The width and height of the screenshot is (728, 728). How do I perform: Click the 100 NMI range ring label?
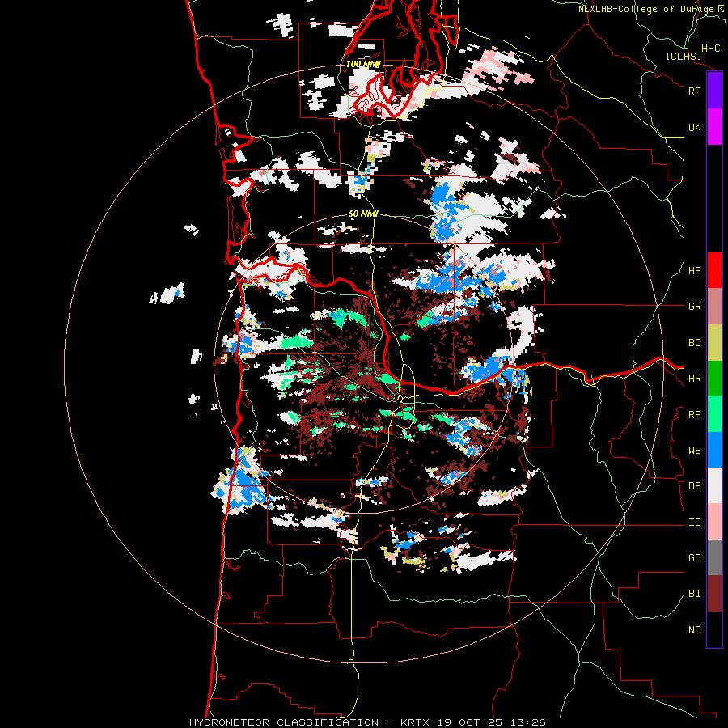click(363, 64)
